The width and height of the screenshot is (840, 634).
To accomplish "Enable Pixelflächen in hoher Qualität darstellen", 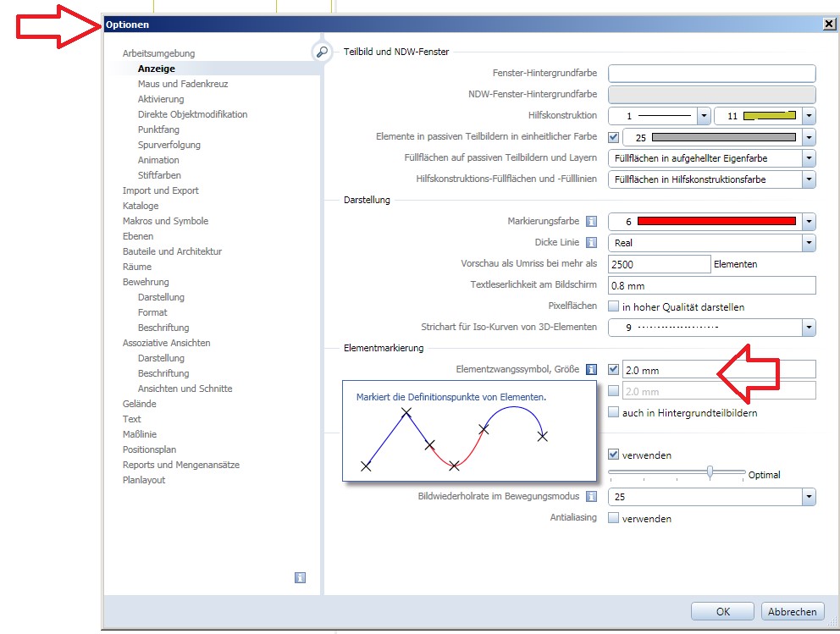I will [x=614, y=306].
